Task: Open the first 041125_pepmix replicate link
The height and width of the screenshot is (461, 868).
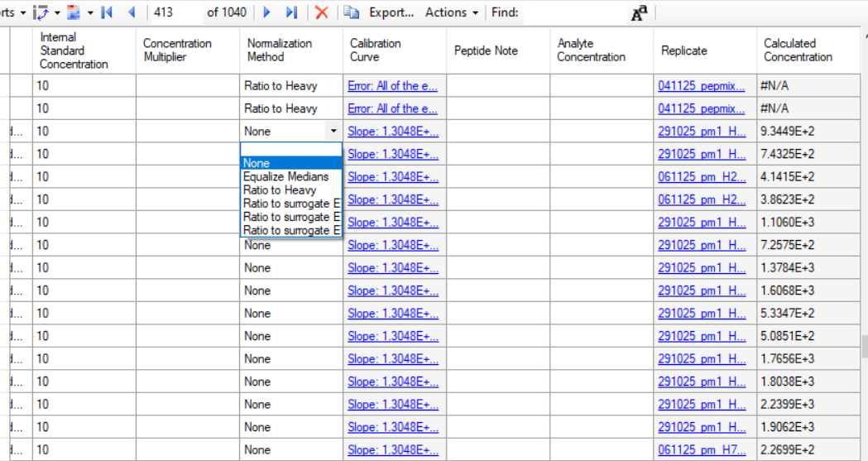Action: [x=701, y=85]
